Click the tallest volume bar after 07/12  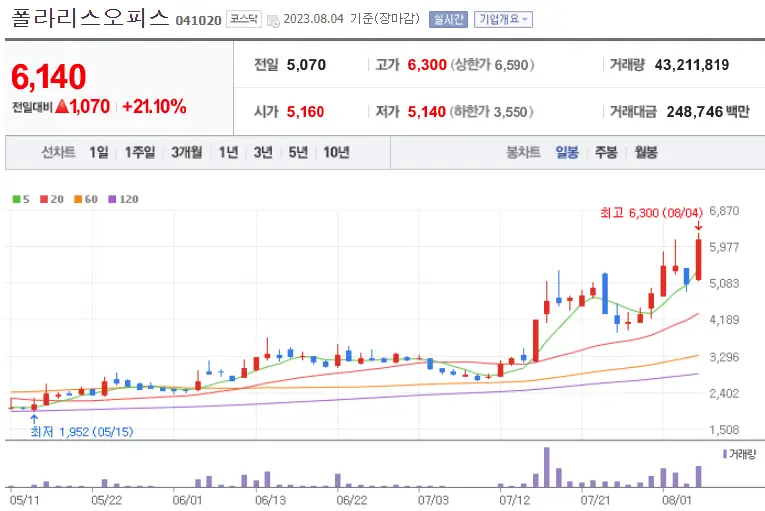(546, 467)
